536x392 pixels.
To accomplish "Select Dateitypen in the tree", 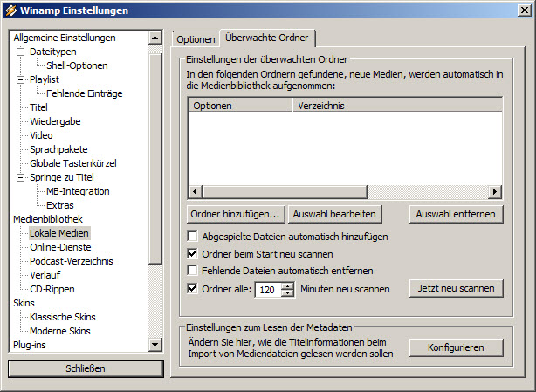I will click(x=53, y=52).
